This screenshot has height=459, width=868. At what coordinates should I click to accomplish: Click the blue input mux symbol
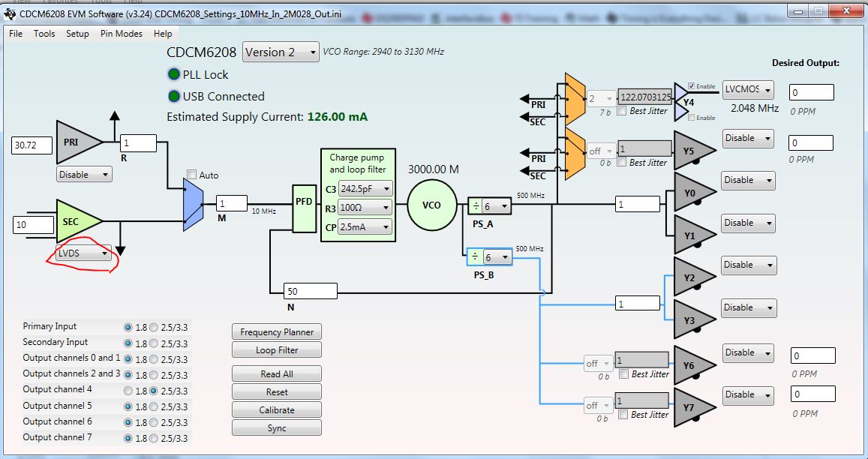click(x=194, y=205)
